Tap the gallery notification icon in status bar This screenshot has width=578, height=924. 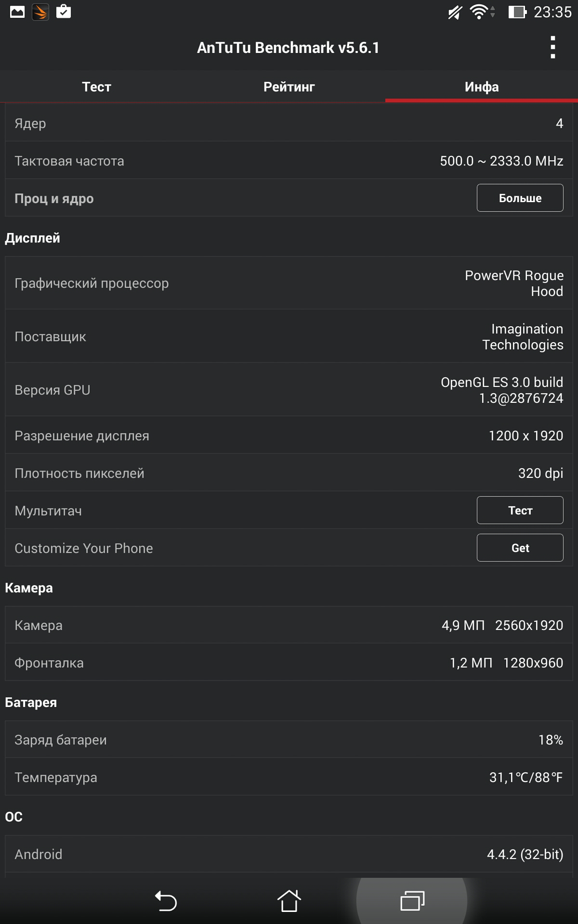pyautogui.click(x=17, y=12)
